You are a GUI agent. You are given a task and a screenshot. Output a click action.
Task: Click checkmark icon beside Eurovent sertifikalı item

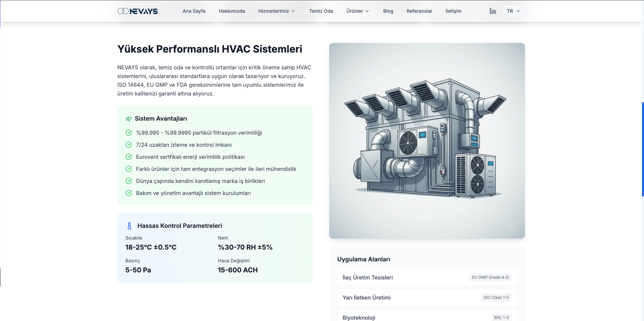tap(129, 157)
